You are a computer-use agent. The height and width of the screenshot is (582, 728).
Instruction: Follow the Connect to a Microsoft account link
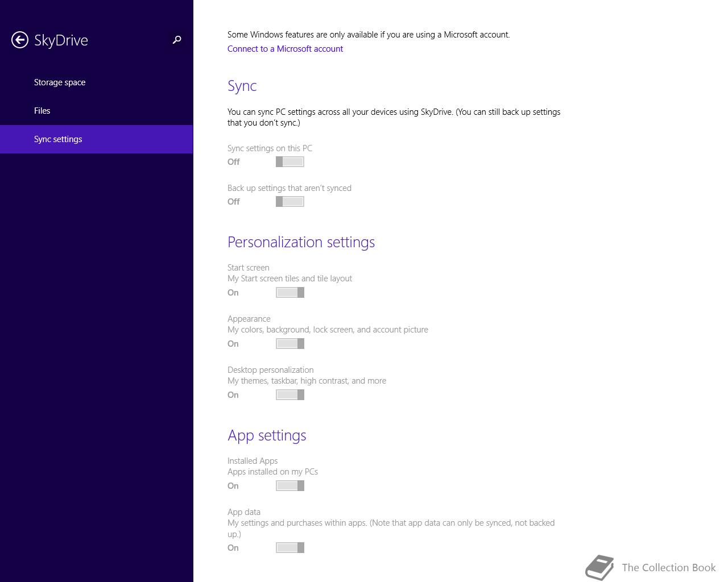coord(285,49)
